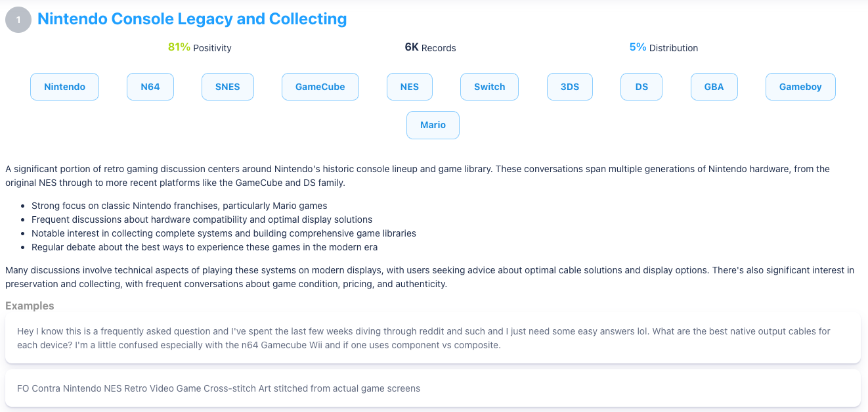
Task: Click the 81% Positivity statistic
Action: [199, 47]
